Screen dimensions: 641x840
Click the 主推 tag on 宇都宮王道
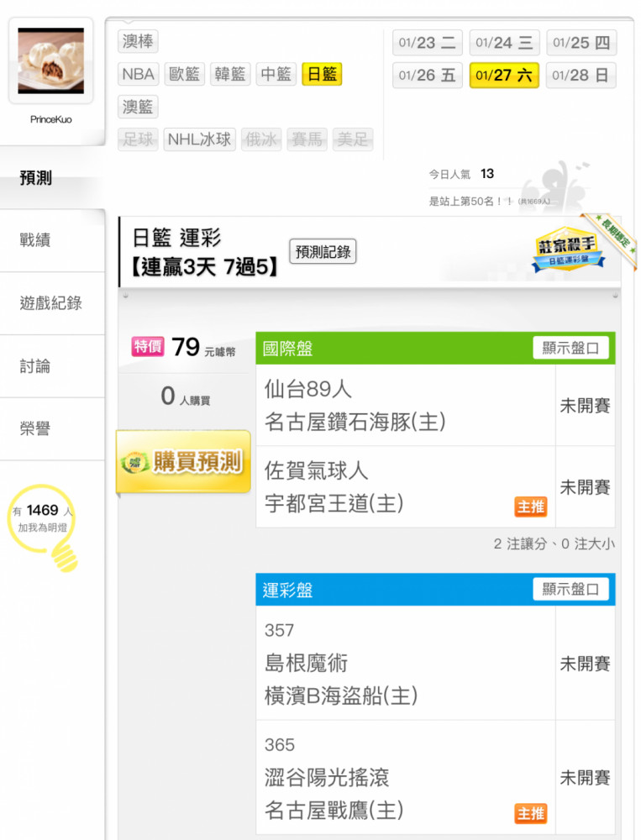click(531, 507)
